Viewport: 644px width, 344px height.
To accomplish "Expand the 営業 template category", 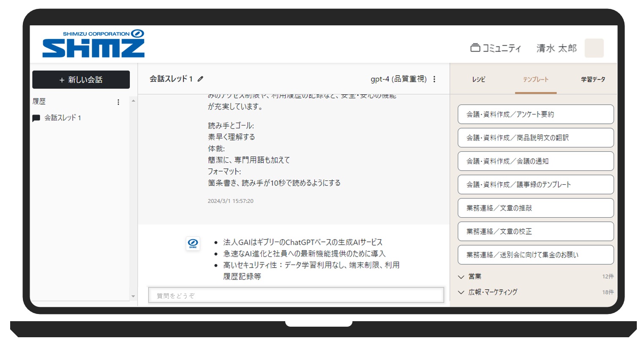I will (x=461, y=277).
